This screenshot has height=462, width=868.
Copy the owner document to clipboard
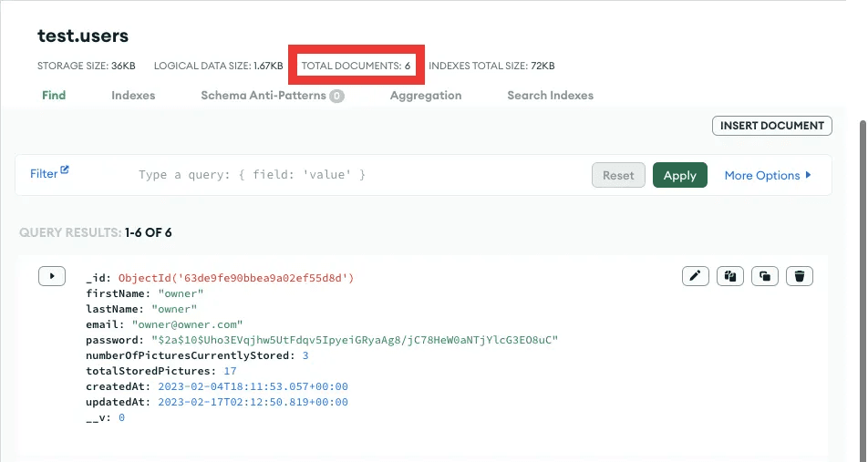coord(729,276)
